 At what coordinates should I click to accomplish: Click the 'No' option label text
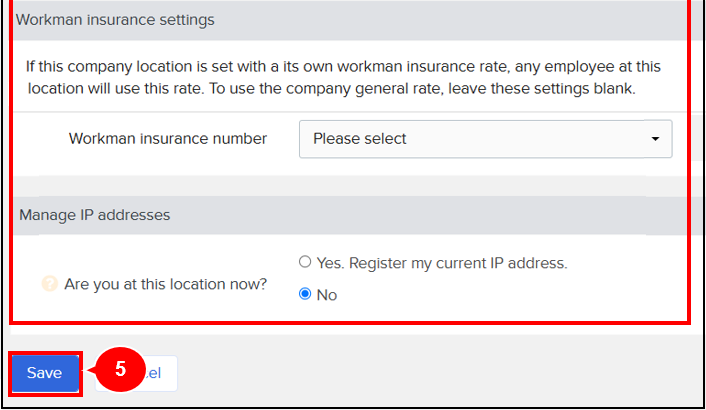(327, 295)
